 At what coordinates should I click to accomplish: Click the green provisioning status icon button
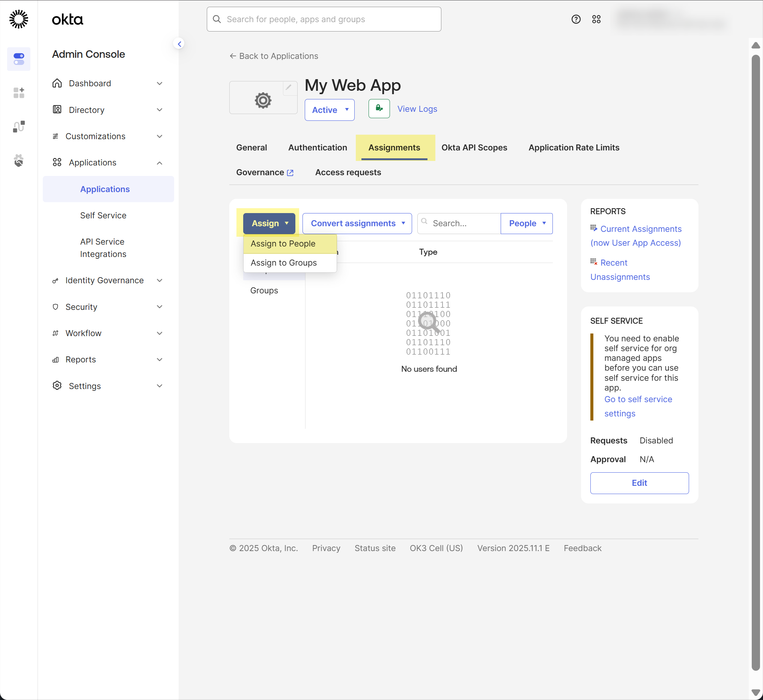[x=379, y=109]
